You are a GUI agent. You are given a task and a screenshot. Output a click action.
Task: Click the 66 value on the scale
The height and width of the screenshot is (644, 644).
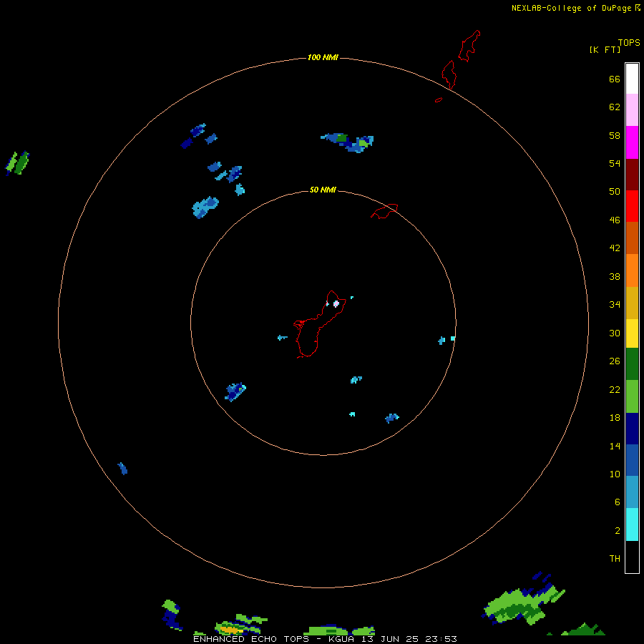tap(615, 79)
